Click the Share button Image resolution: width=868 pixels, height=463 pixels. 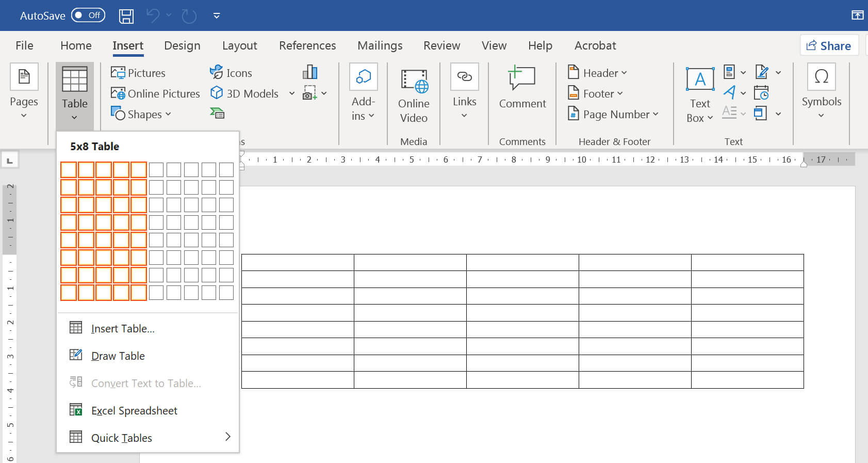pyautogui.click(x=829, y=45)
